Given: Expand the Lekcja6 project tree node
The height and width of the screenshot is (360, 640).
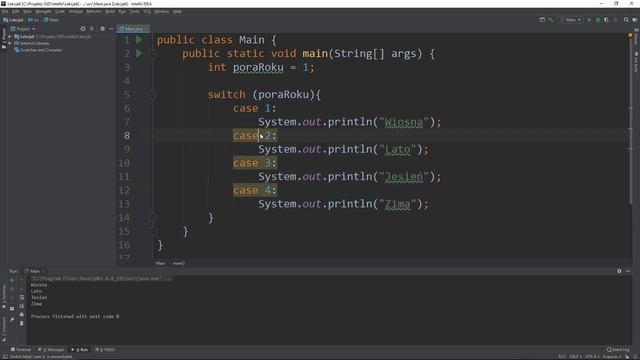Looking at the screenshot, I should 10,36.
